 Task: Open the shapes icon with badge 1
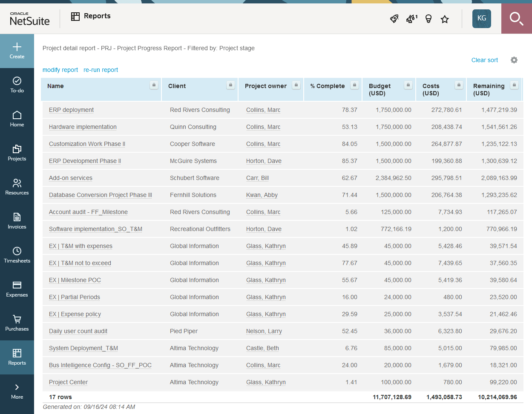click(411, 19)
